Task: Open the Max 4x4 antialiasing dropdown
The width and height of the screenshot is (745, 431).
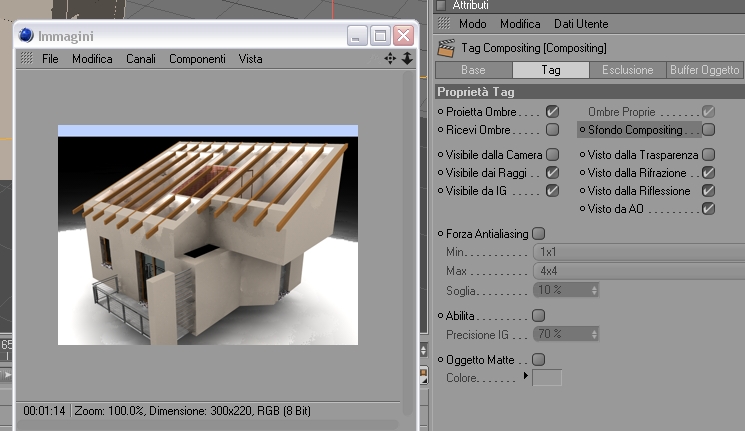Action: point(639,271)
